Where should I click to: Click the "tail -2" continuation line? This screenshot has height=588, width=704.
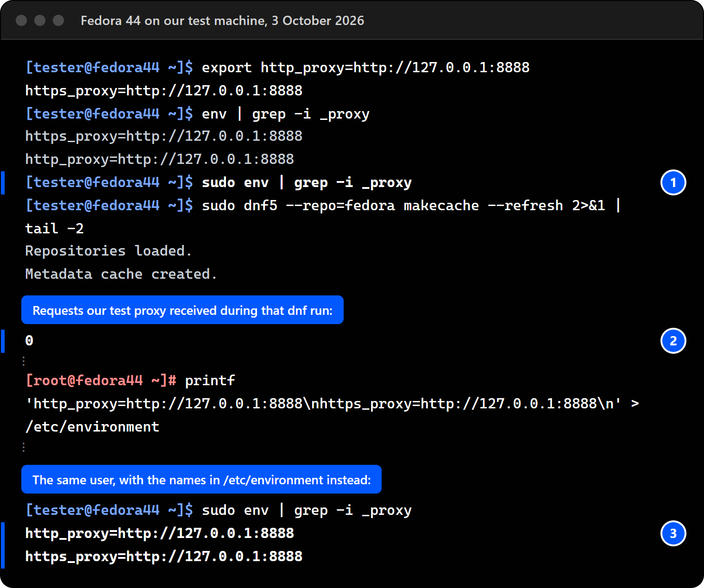pyautogui.click(x=55, y=229)
